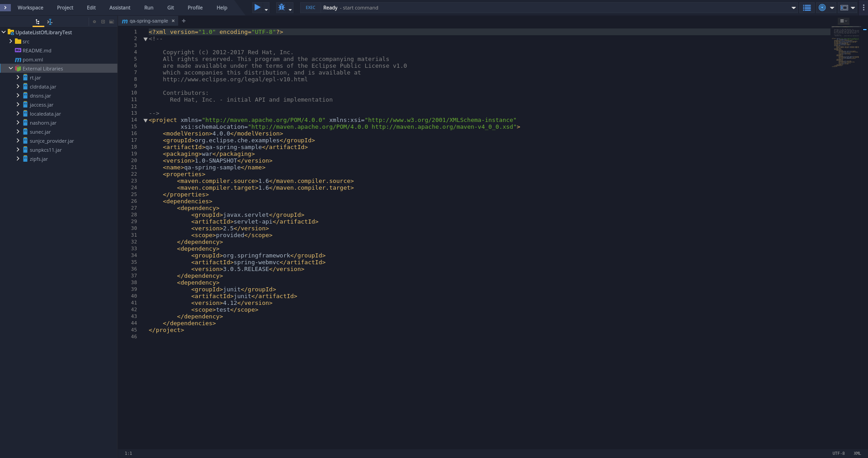The width and height of the screenshot is (868, 458).
Task: Click the XML file type status indicator
Action: (857, 453)
